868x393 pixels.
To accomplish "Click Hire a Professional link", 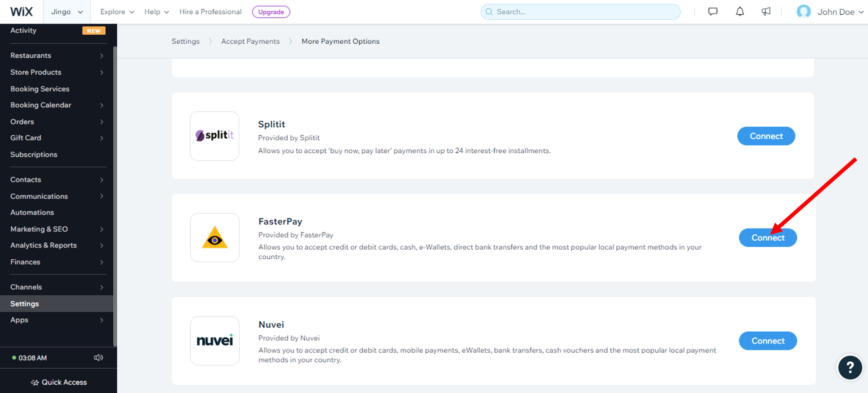I will [x=210, y=12].
